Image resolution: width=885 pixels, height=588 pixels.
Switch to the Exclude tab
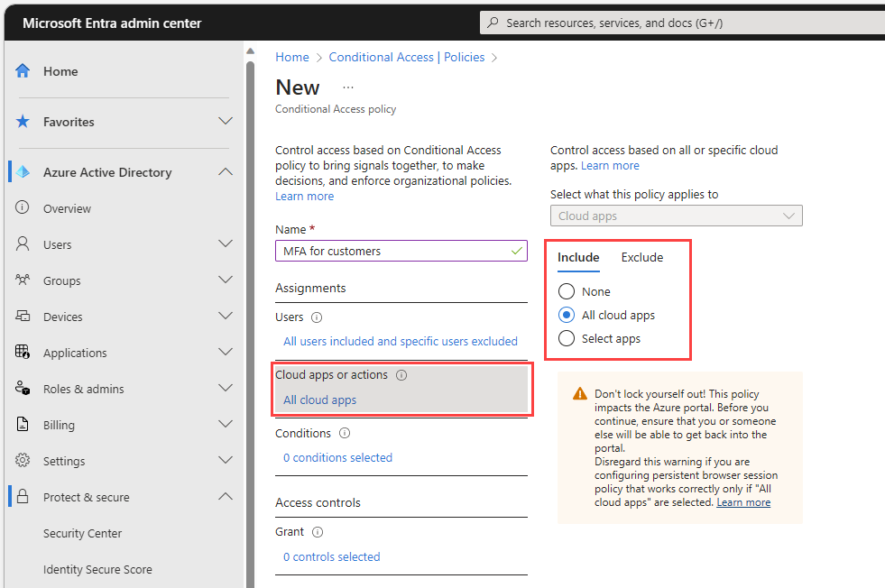coord(642,258)
